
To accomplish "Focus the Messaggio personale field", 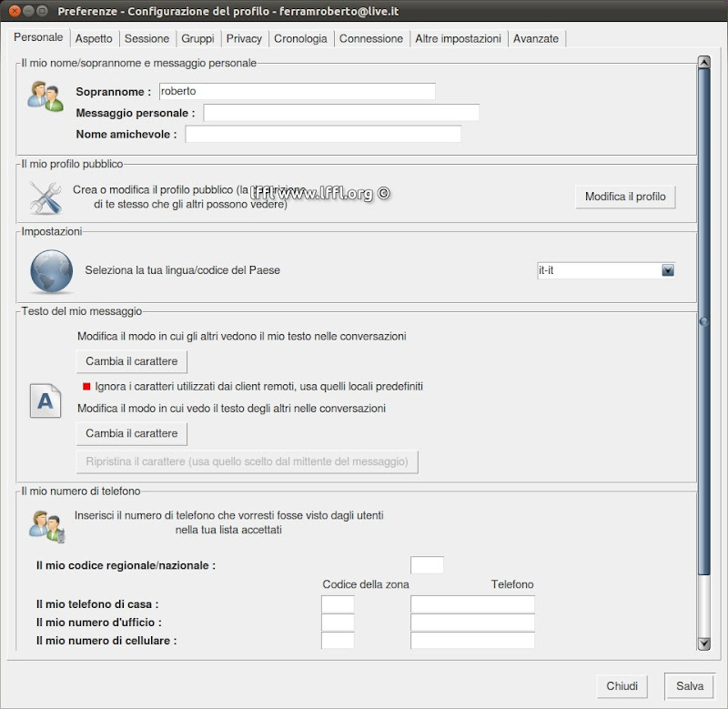I will click(341, 112).
